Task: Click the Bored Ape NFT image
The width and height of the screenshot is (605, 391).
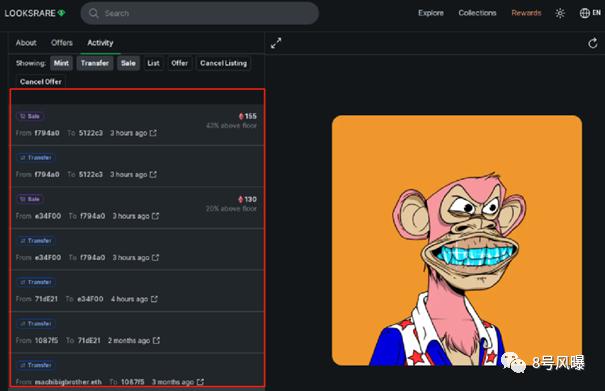Action: [x=457, y=240]
